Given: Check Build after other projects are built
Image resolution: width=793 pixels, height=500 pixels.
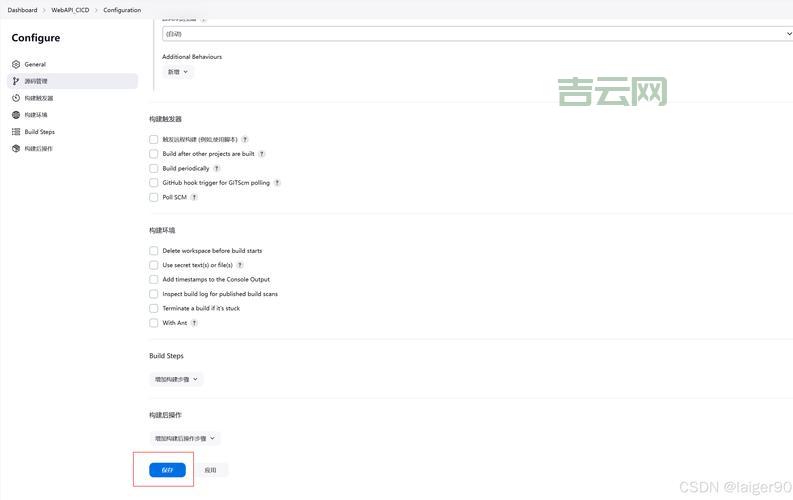Looking at the screenshot, I should (x=154, y=154).
